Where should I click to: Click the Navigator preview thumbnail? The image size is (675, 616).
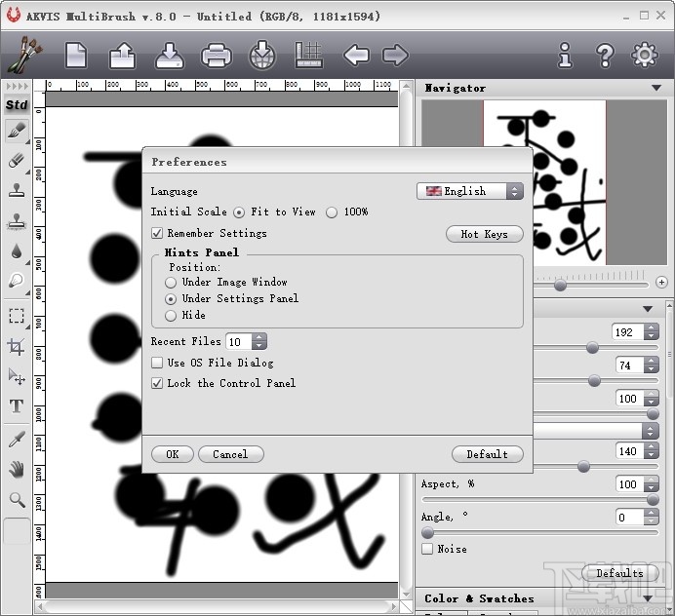[x=544, y=182]
